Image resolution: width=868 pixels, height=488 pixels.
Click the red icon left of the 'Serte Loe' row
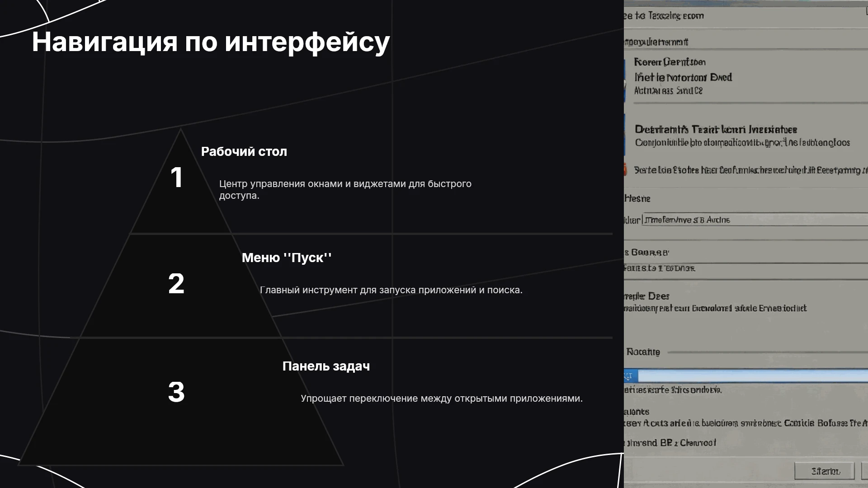click(x=625, y=170)
